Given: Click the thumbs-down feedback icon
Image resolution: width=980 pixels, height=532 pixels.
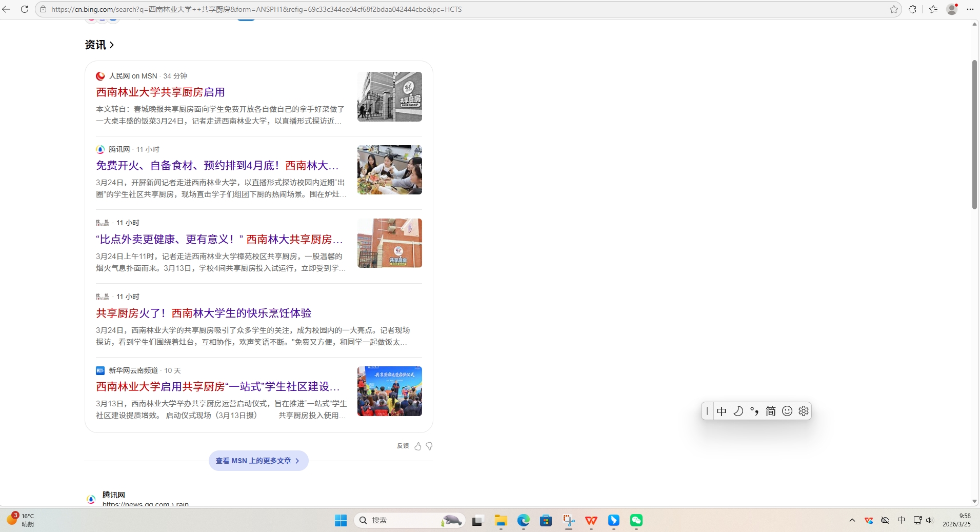Looking at the screenshot, I should tap(429, 446).
